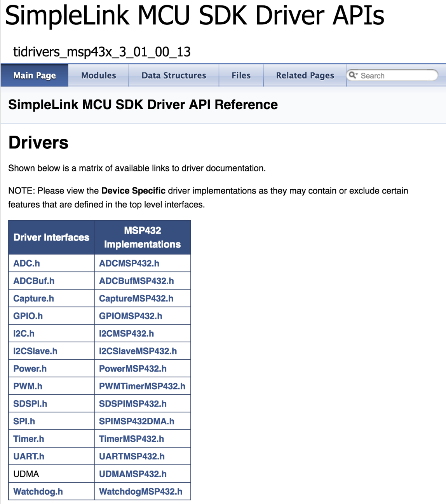This screenshot has width=446, height=504.
Task: Open the ADCBufMSP432.h implementation link
Action: click(x=136, y=281)
